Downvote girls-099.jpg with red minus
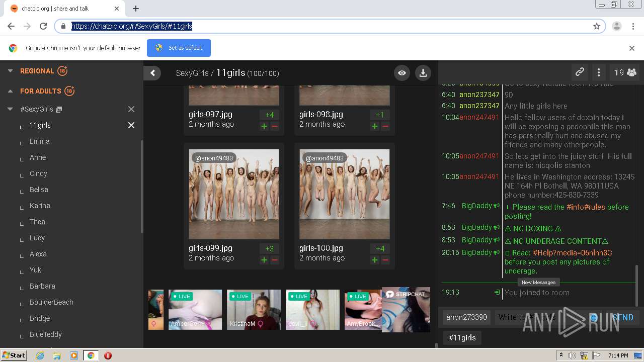644x362 pixels. point(275,260)
